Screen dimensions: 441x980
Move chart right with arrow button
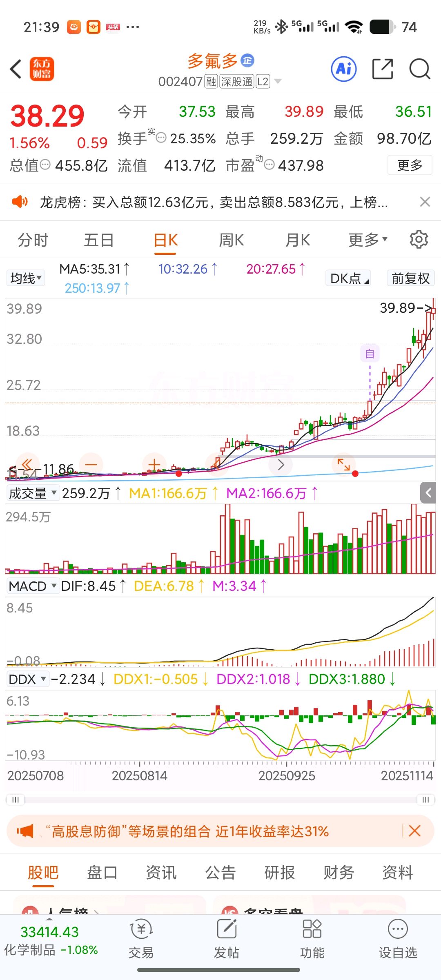coord(281,464)
